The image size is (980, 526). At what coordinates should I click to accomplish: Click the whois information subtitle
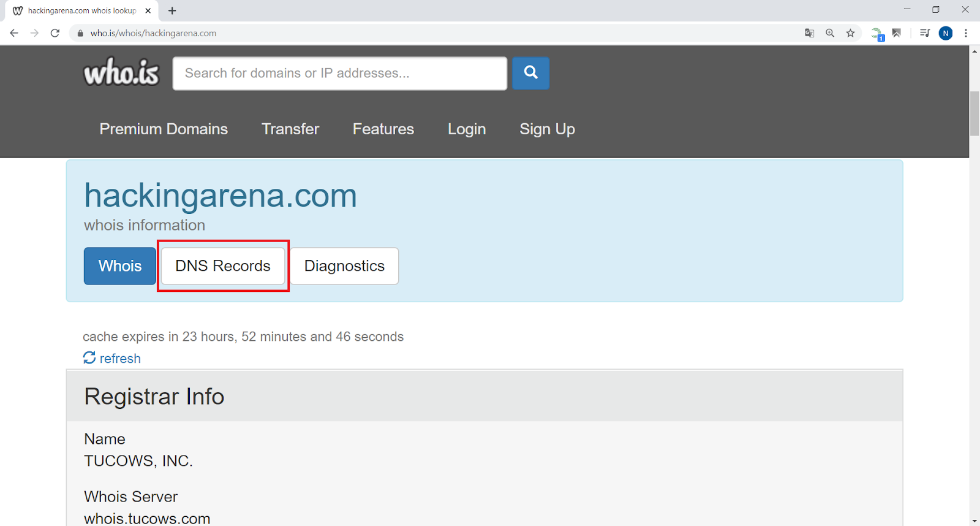coord(145,225)
